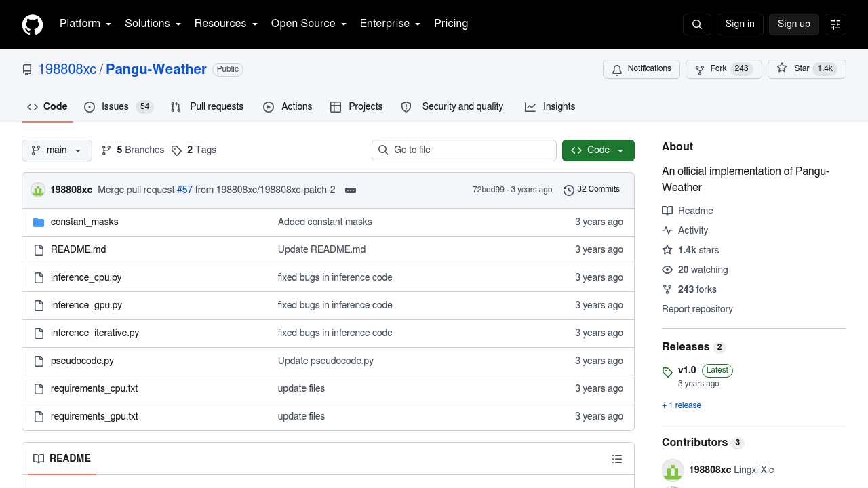Click the v1.0 release tag icon

[667, 371]
